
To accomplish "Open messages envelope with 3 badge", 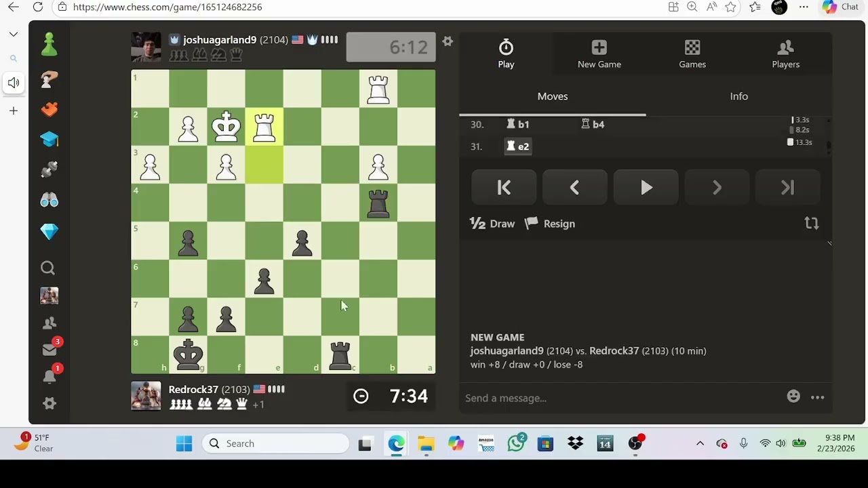I will click(50, 349).
